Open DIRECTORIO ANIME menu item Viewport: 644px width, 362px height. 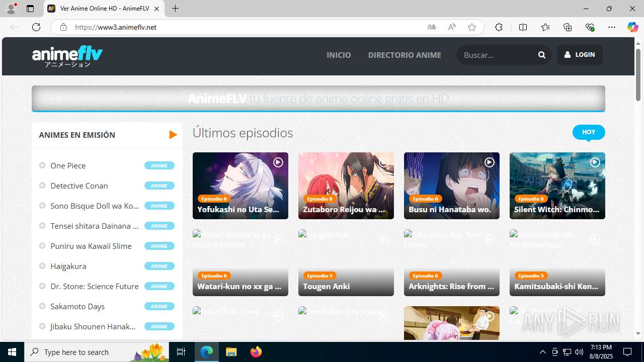point(405,55)
